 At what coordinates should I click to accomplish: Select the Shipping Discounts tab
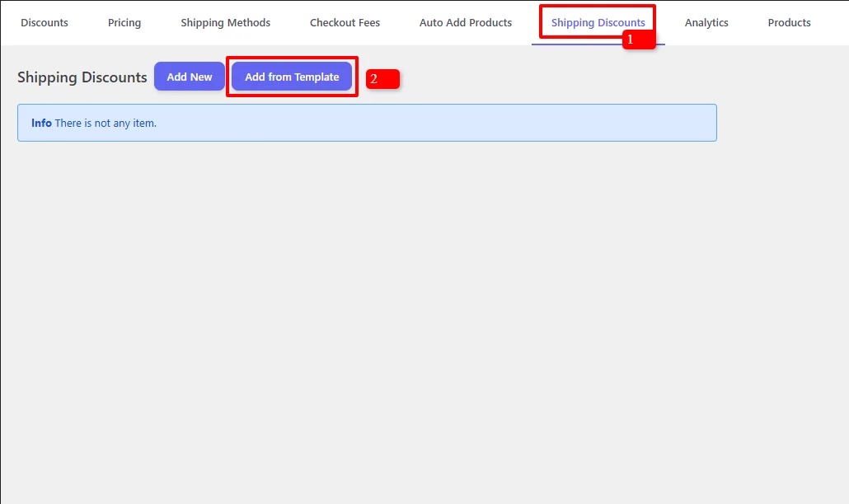coord(598,23)
